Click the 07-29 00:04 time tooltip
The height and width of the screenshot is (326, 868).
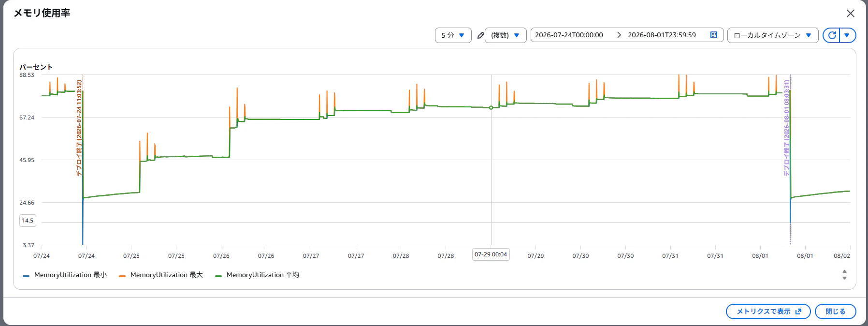[x=491, y=254]
